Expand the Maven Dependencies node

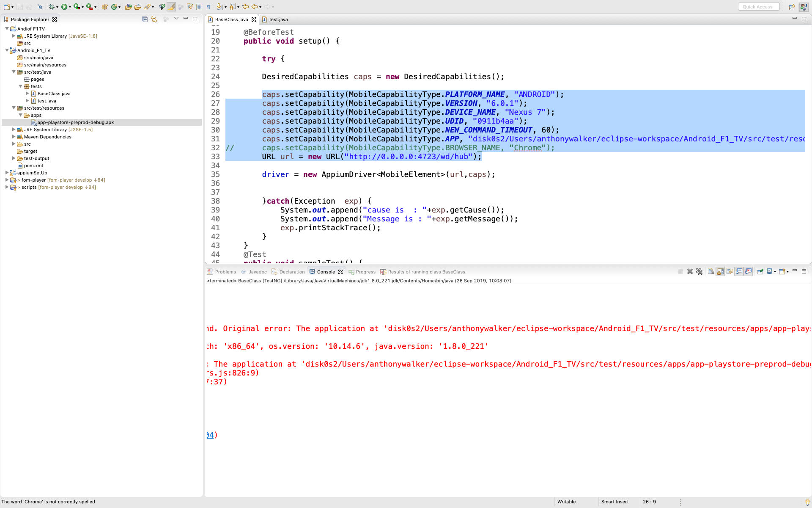pos(13,137)
